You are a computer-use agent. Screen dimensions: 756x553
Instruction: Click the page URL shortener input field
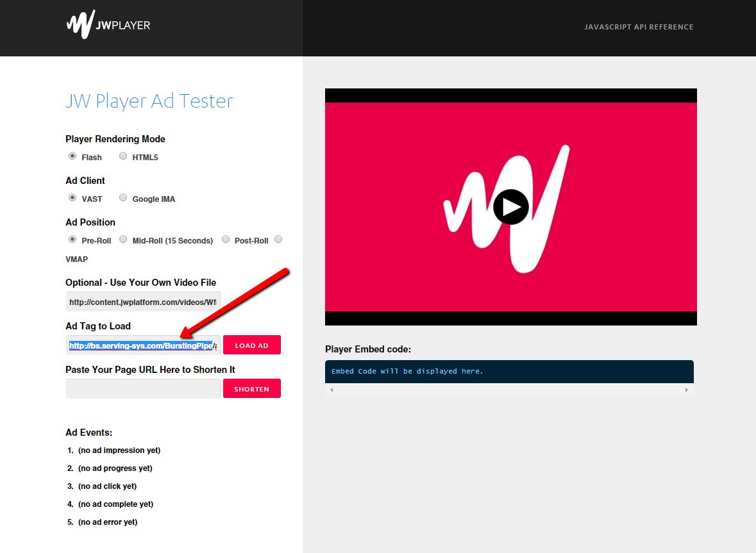click(x=142, y=388)
